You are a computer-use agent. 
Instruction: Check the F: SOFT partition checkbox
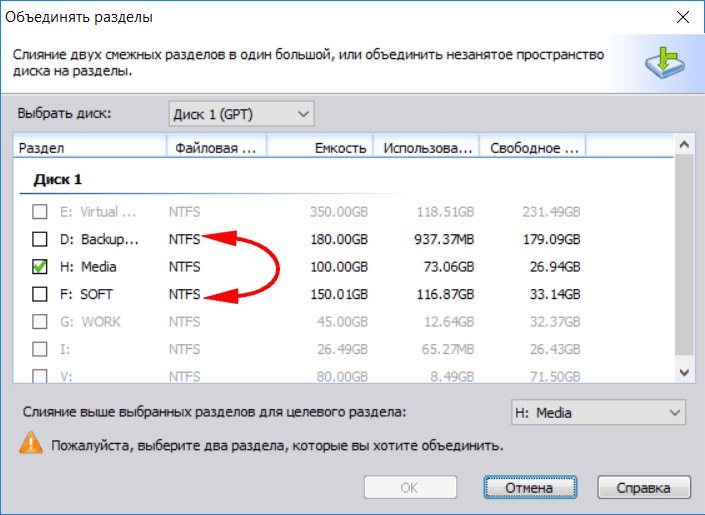(x=40, y=294)
